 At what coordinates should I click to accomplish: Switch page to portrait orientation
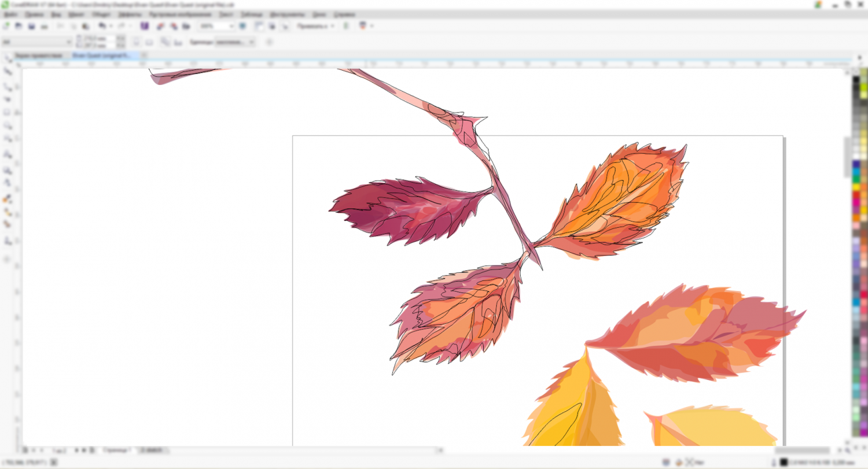(x=136, y=42)
